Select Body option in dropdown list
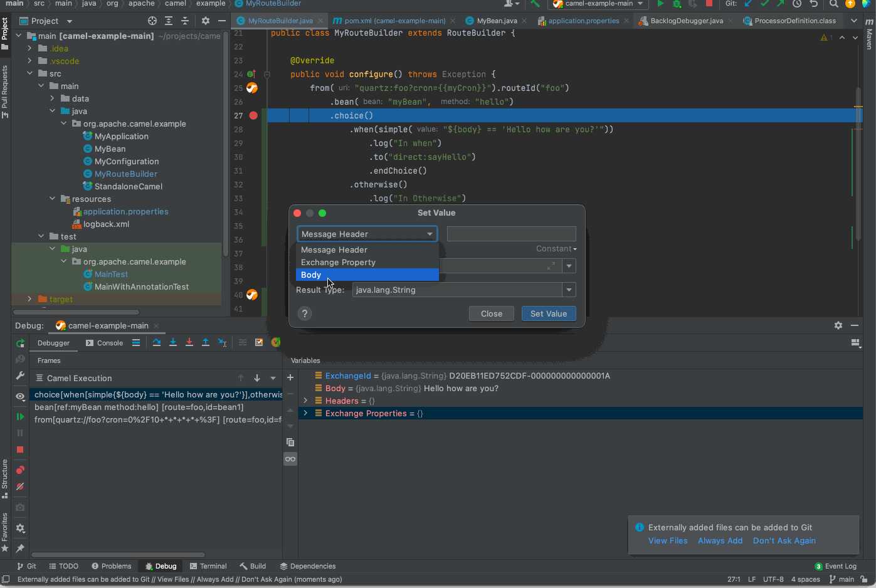876x588 pixels. pos(367,275)
